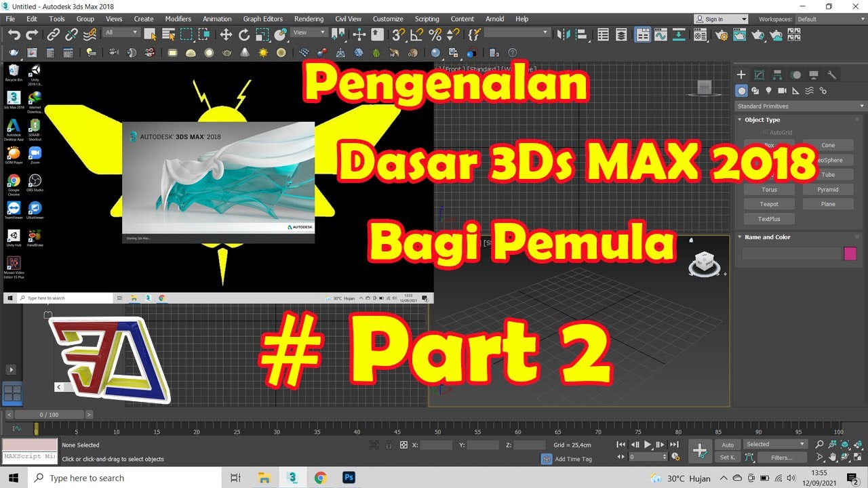This screenshot has height=488, width=868.
Task: Click the Unlink Selection icon
Action: click(x=71, y=34)
